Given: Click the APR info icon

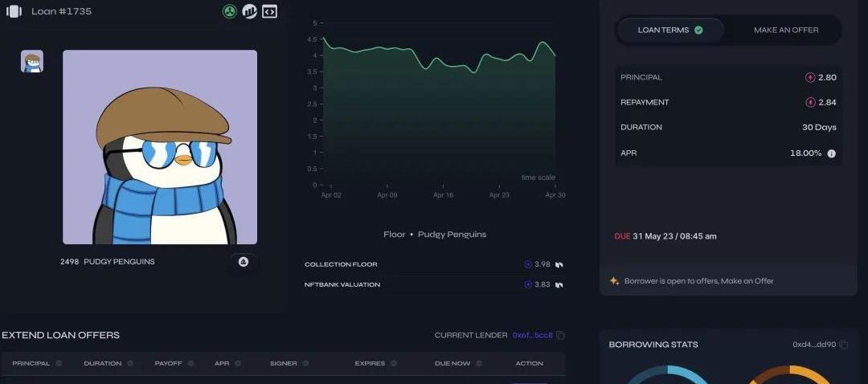Looking at the screenshot, I should 831,153.
